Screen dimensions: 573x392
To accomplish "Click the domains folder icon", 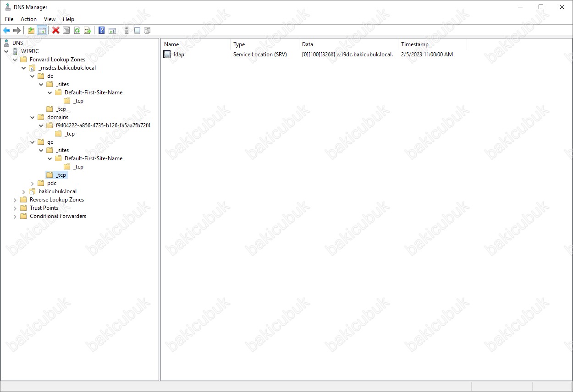I will coord(41,117).
